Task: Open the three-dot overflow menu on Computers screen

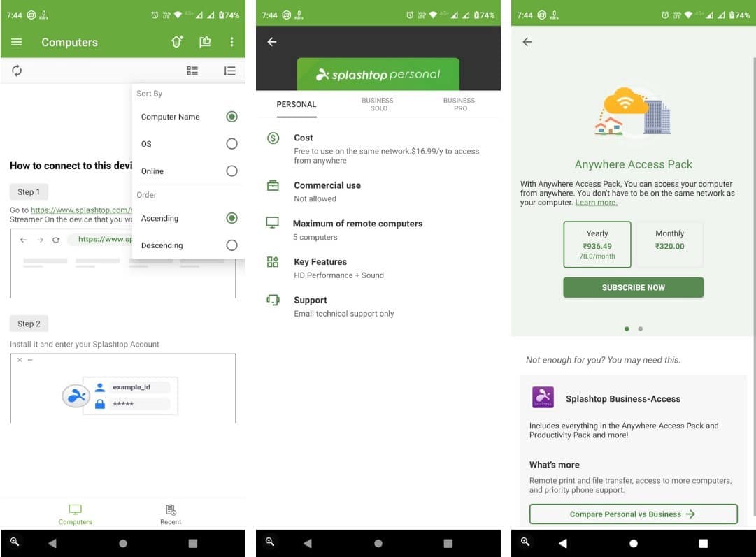Action: [232, 42]
